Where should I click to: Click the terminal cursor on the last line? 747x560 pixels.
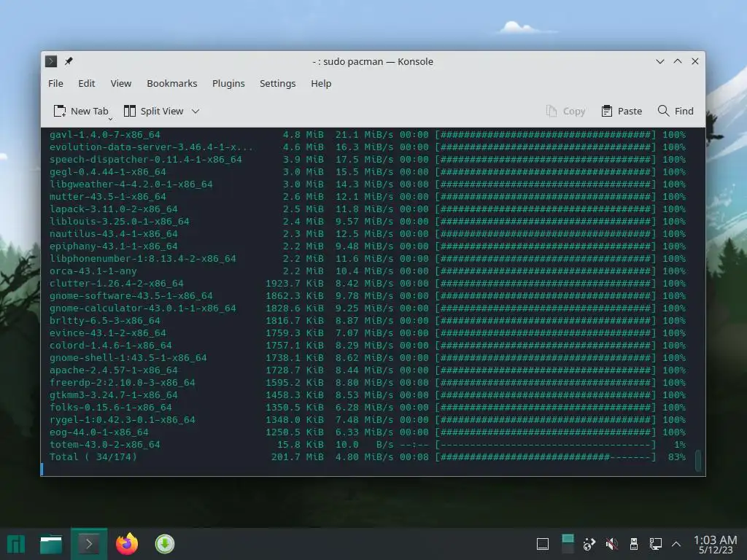(x=42, y=469)
